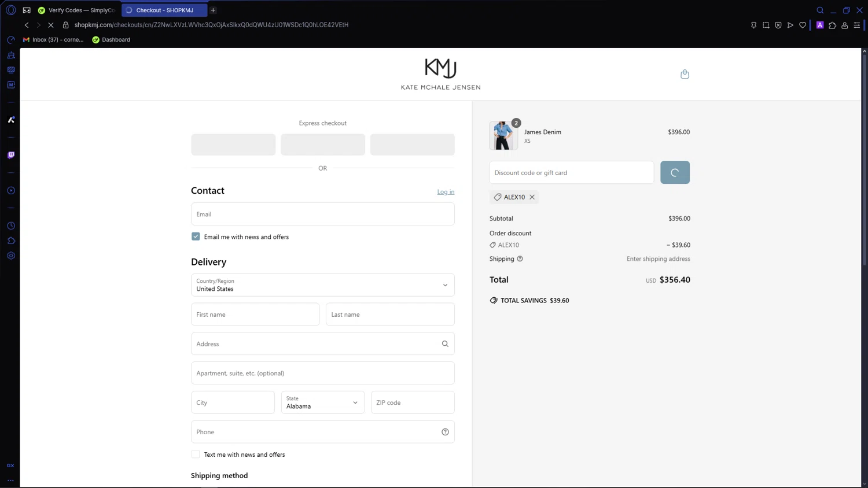Open the sidebar history clock icon
Image resolution: width=868 pixels, height=488 pixels.
pyautogui.click(x=11, y=226)
